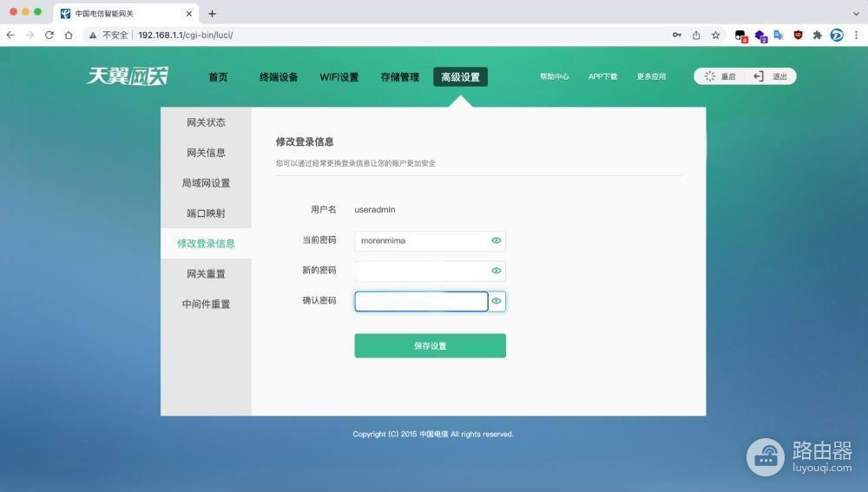This screenshot has height=492, width=868.
Task: Open the 存储管理 nav tab
Action: (399, 77)
